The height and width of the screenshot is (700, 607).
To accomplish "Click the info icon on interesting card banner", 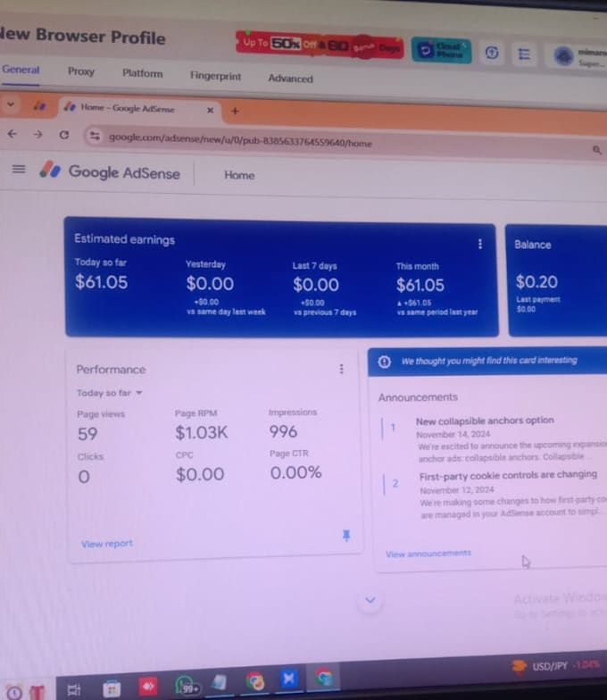I will [x=384, y=362].
